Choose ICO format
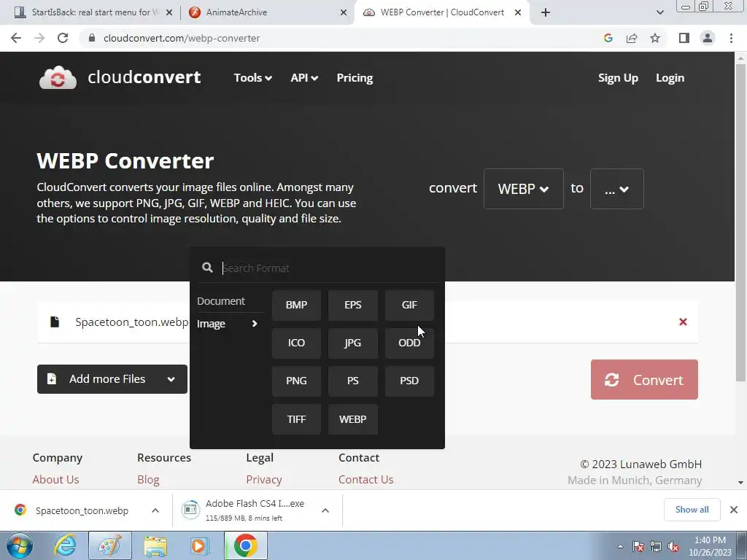This screenshot has height=560, width=747. 296,343
